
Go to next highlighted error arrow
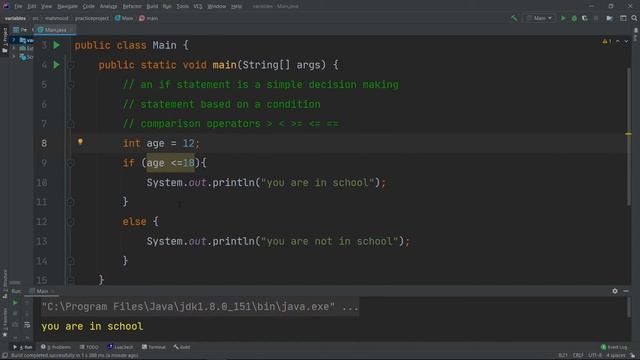tap(627, 41)
